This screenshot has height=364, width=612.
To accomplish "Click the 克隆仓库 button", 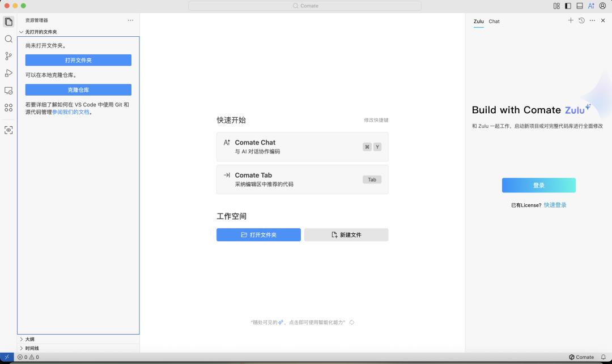I will pos(78,89).
